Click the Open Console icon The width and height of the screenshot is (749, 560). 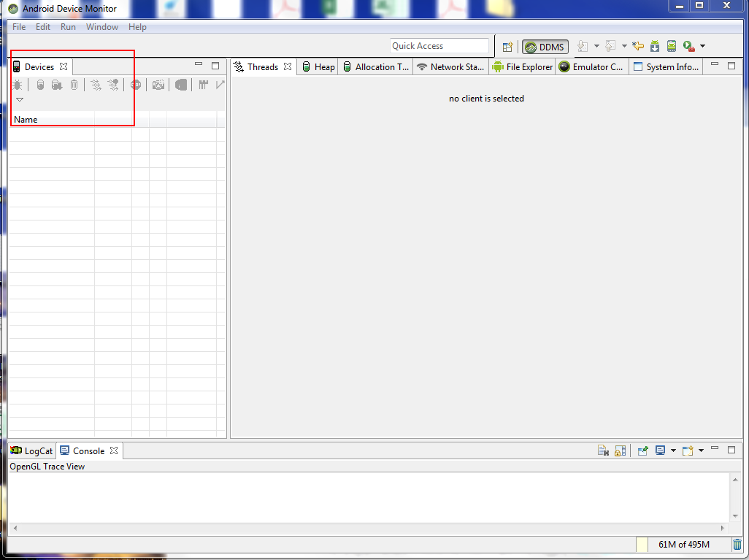click(x=688, y=450)
